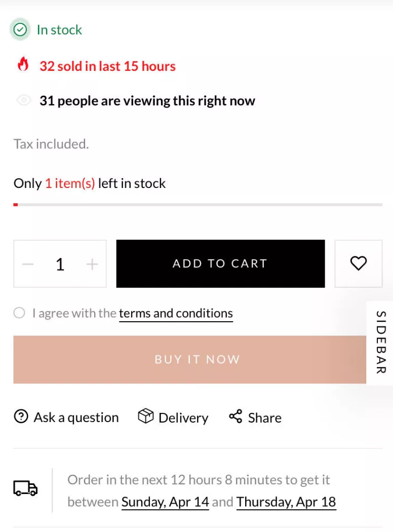Open the terms and conditions link
Viewport: 393px width, 532px height.
[x=176, y=314]
